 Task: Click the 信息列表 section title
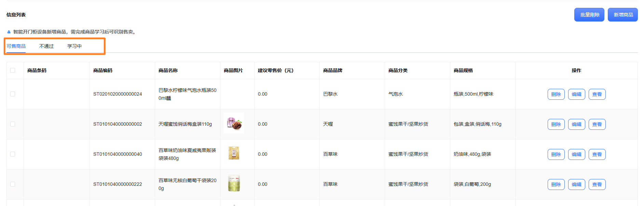(16, 15)
